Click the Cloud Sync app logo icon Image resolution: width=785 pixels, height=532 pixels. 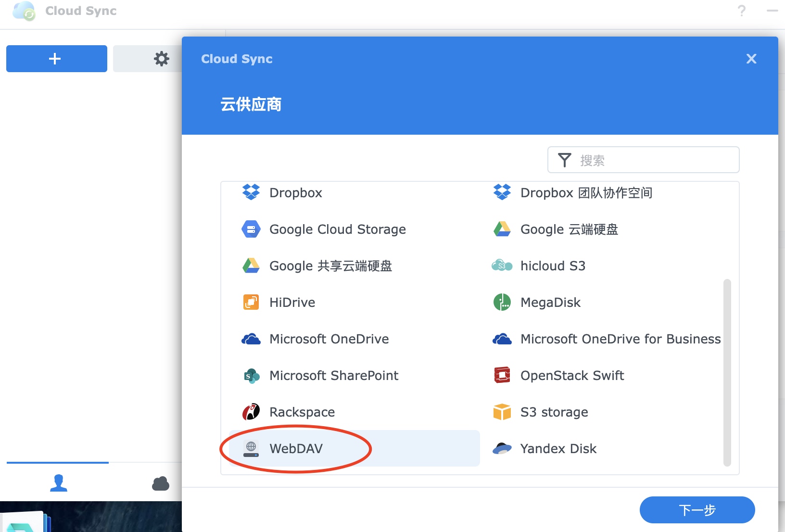click(24, 11)
